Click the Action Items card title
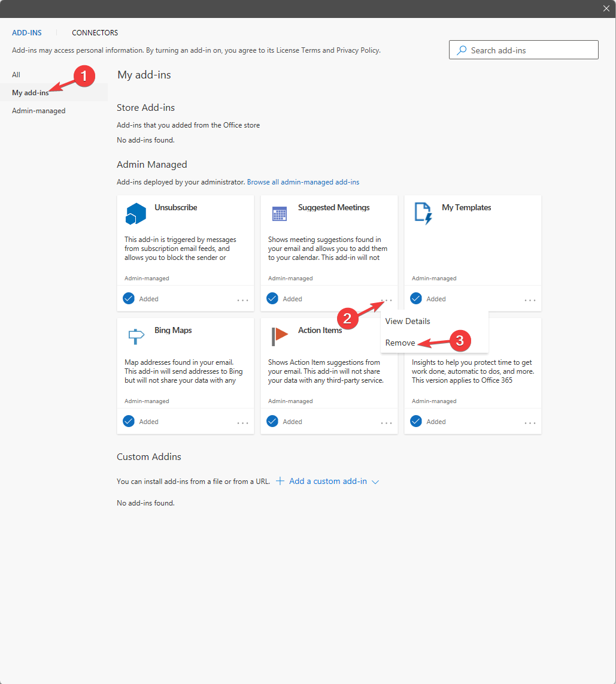The height and width of the screenshot is (684, 616). (320, 330)
